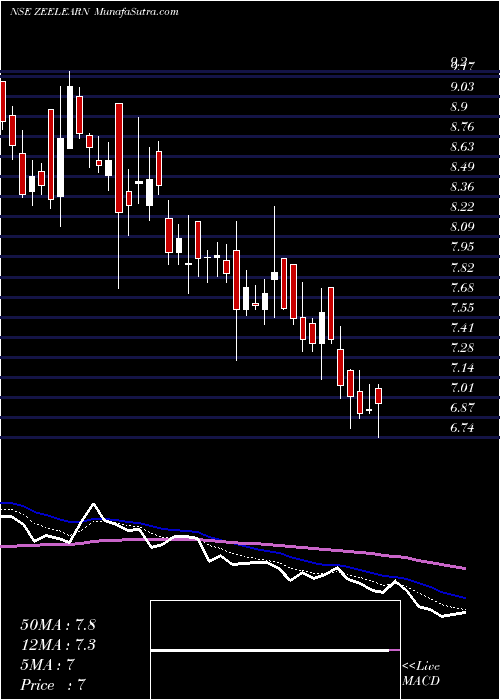The image size is (500, 700).
Task: Select the 7.55 price axis label
Action: point(462,308)
